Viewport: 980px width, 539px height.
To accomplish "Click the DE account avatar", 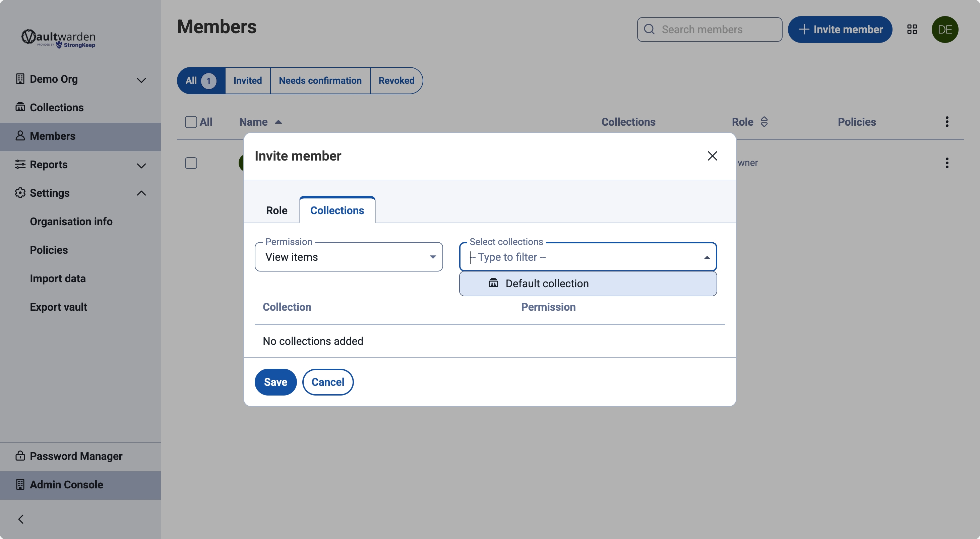I will tap(944, 29).
